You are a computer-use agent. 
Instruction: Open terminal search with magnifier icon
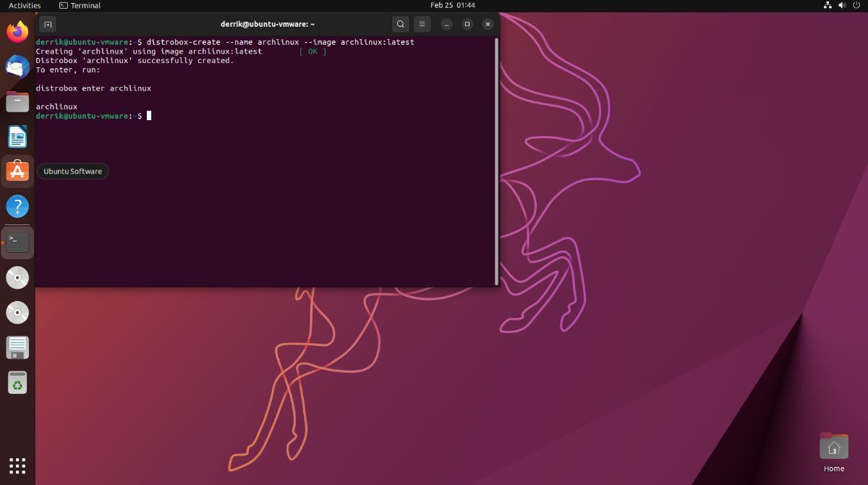[401, 24]
